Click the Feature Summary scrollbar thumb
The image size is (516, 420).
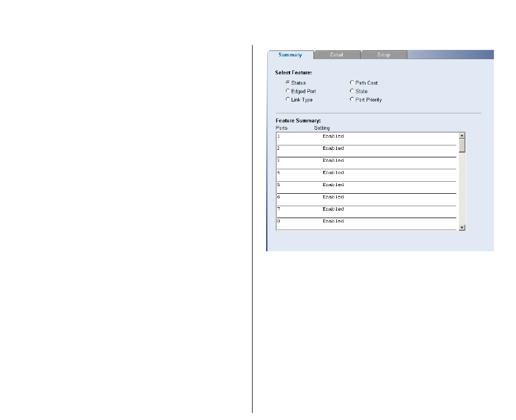point(462,146)
